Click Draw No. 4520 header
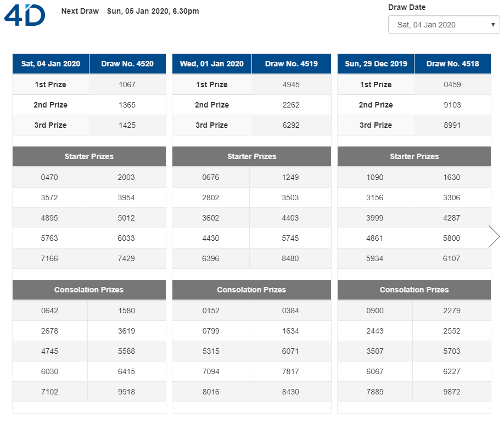 point(127,64)
